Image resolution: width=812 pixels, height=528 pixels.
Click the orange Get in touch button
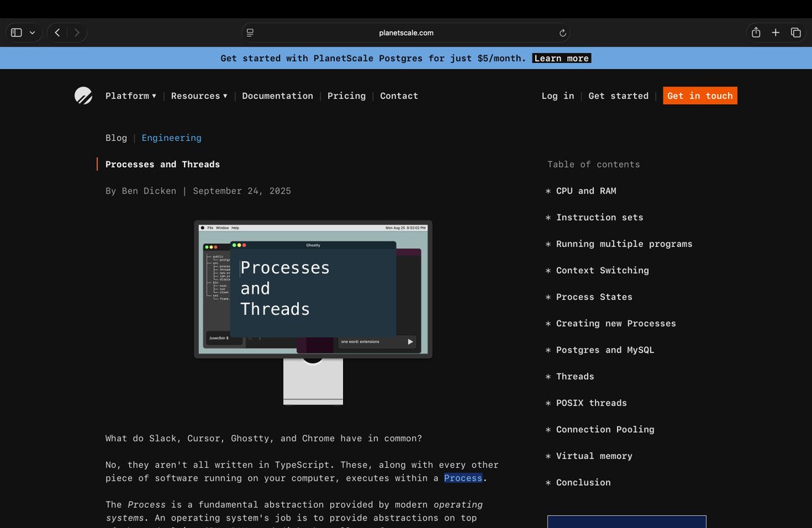(700, 95)
